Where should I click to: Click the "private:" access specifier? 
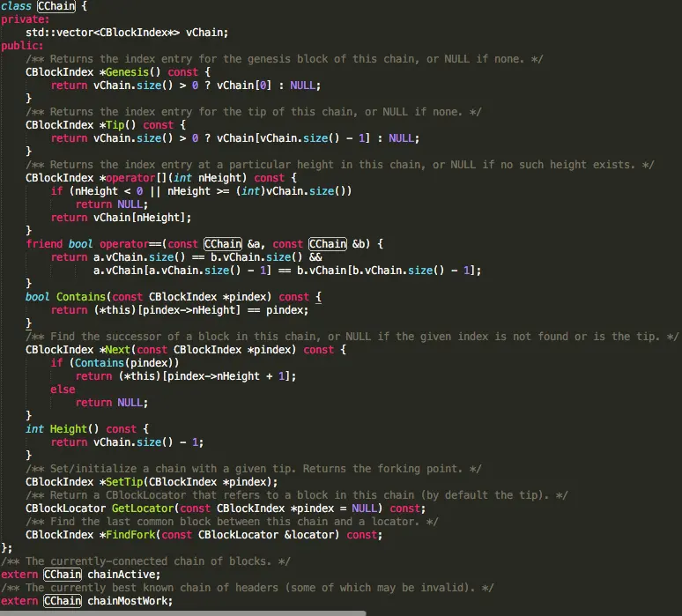[x=26, y=19]
